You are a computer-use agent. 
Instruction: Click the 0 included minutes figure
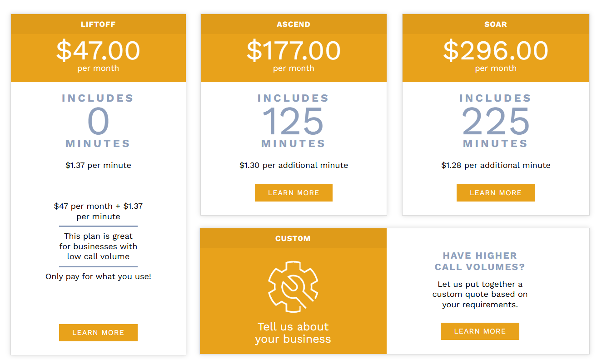point(98,122)
